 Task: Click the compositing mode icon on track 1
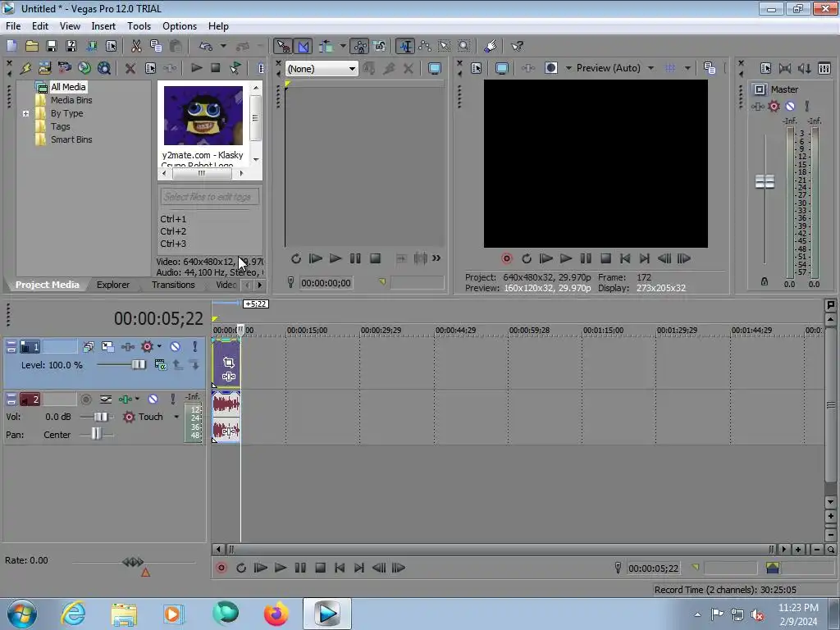160,365
